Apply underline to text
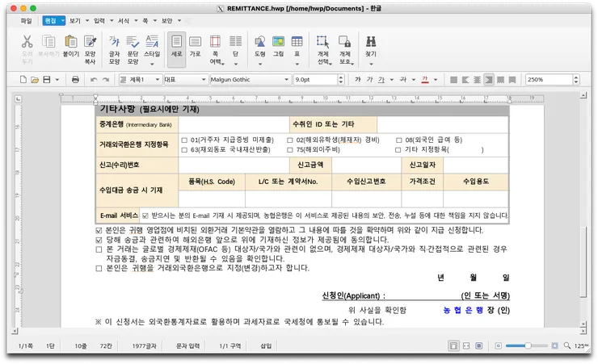The height and width of the screenshot is (364, 598). (x=381, y=80)
